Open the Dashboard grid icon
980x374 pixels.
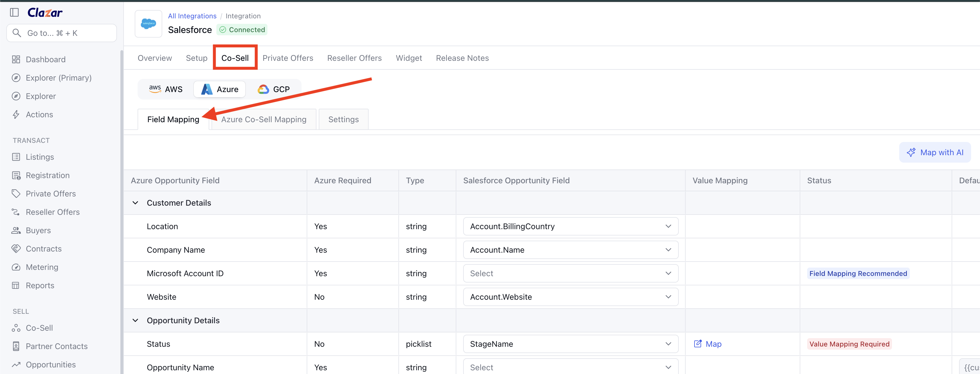(16, 59)
